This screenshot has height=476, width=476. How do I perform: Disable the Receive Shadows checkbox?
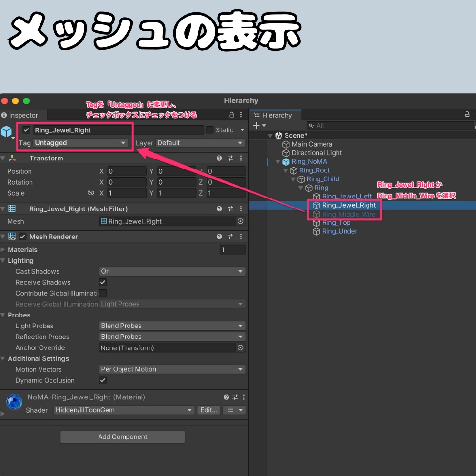[x=102, y=282]
